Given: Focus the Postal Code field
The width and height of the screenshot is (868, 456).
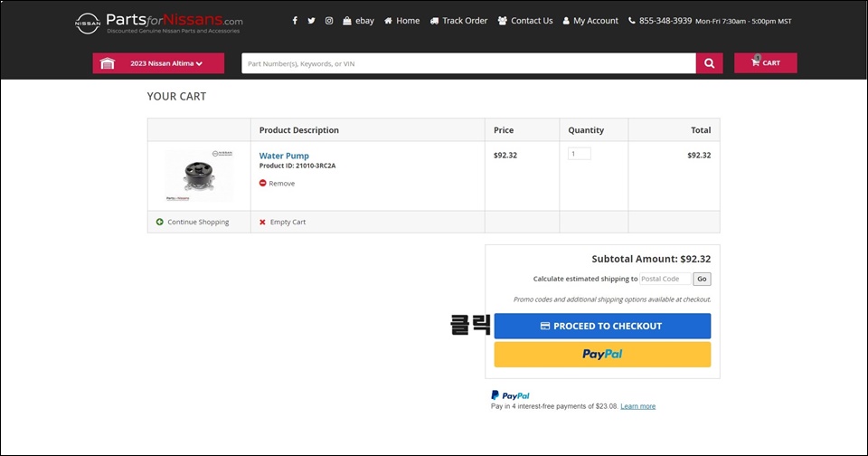Looking at the screenshot, I should pos(665,279).
